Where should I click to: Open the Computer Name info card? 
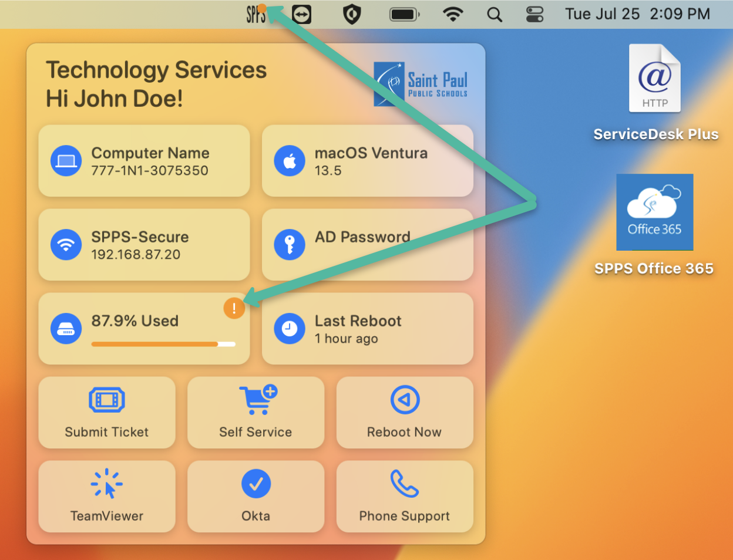click(x=144, y=161)
